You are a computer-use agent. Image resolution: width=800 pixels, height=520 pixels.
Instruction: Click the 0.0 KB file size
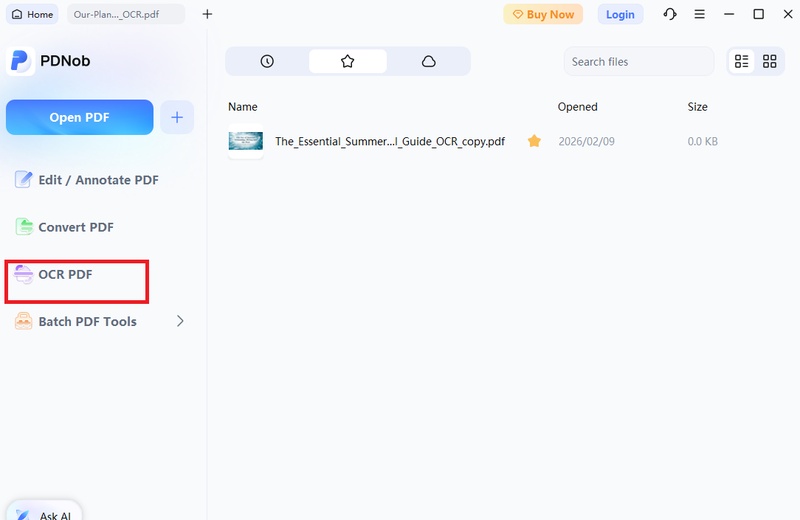702,141
